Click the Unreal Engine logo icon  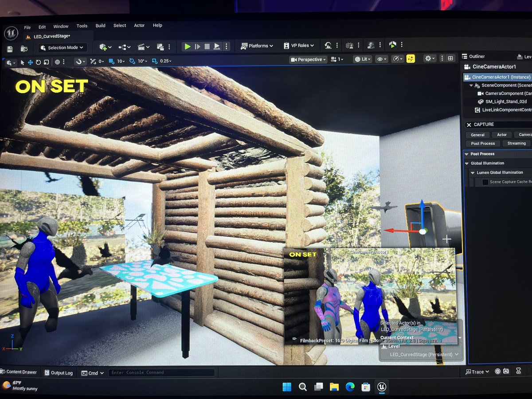tap(11, 33)
